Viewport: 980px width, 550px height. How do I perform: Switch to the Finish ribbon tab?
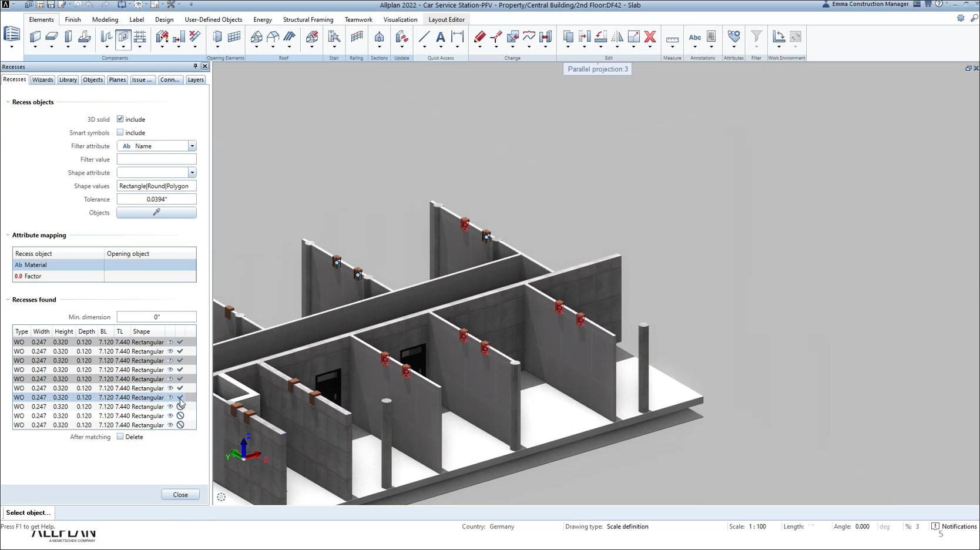pyautogui.click(x=73, y=19)
